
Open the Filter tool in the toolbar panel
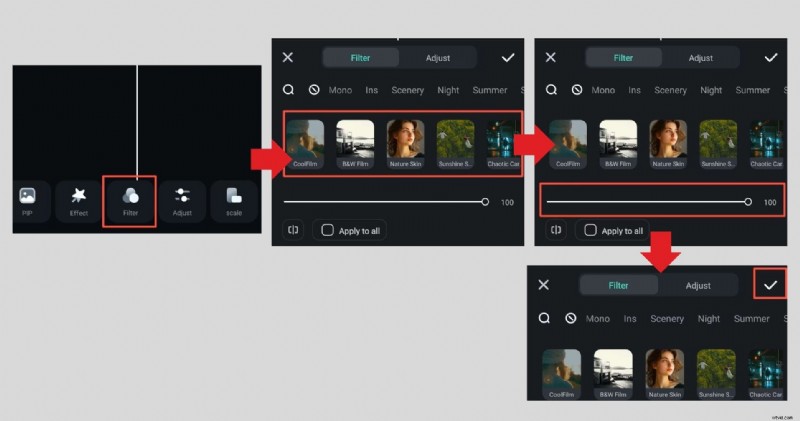pos(130,201)
